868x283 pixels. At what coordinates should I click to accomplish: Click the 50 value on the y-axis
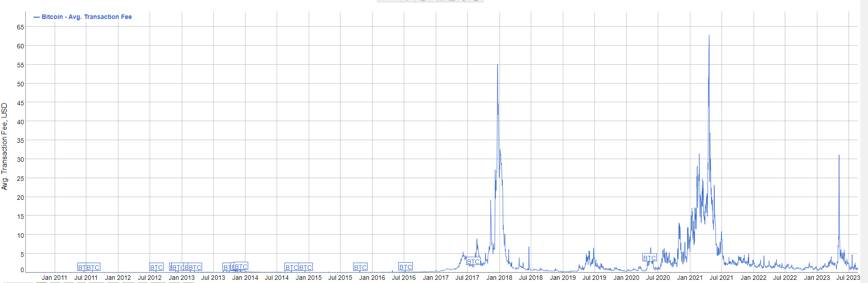[x=20, y=84]
